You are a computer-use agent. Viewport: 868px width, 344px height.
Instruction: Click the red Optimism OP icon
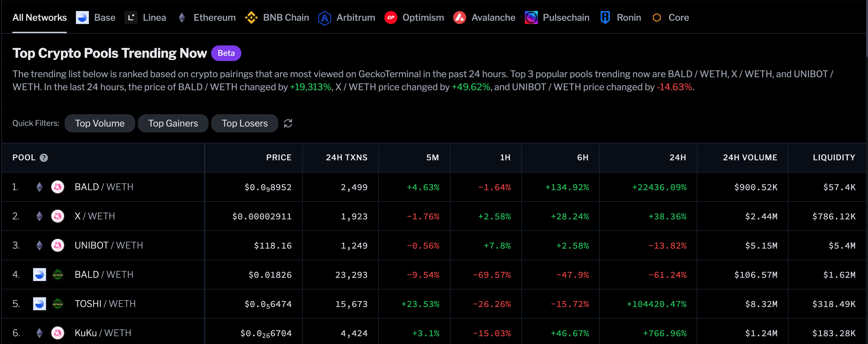391,18
